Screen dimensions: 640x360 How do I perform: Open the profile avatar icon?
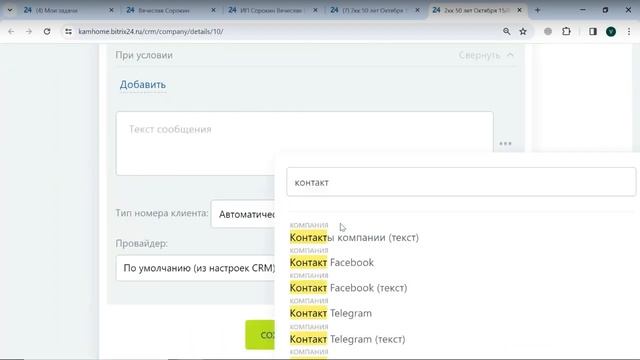pyautogui.click(x=611, y=31)
